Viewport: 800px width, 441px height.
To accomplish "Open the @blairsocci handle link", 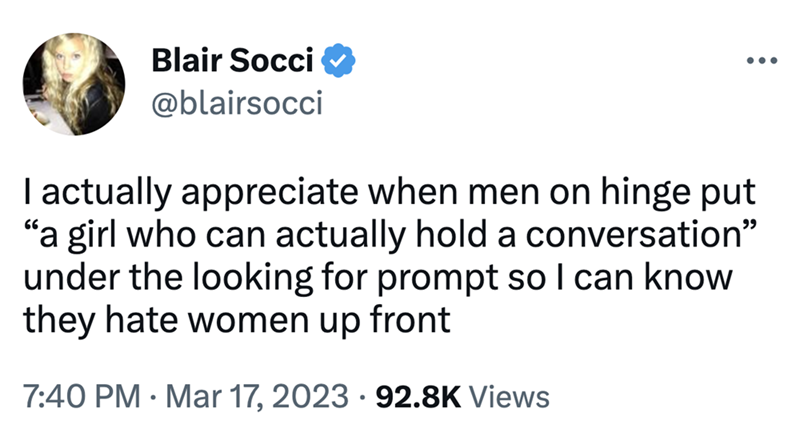I will pos(236,104).
